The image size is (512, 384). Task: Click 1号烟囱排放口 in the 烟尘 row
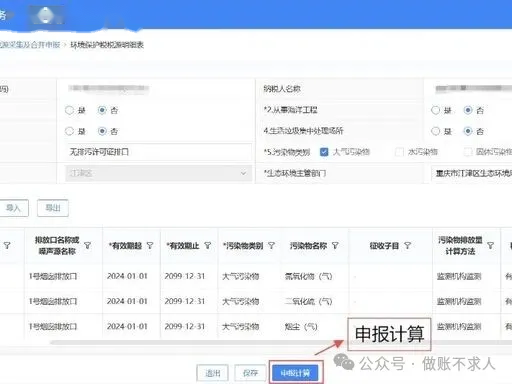click(53, 327)
